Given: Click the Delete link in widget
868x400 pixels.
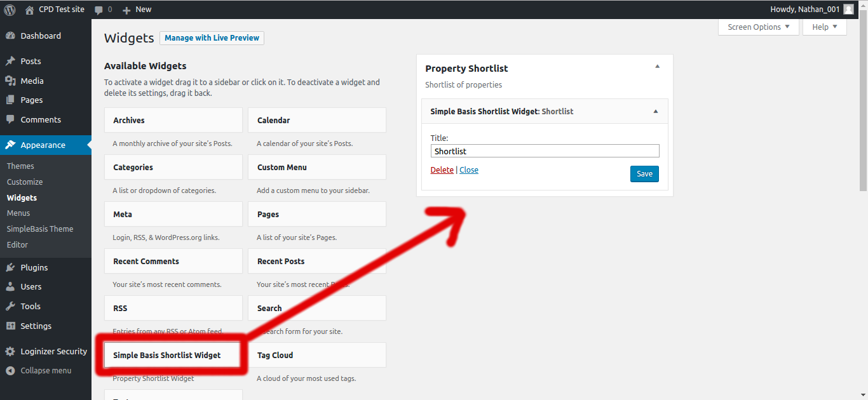Looking at the screenshot, I should click(442, 170).
